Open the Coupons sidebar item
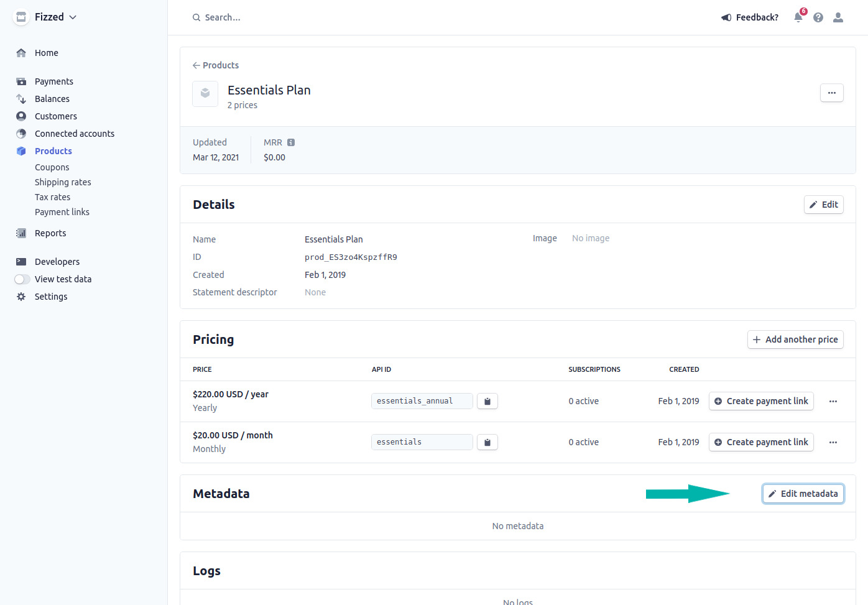Viewport: 868px width, 605px height. coord(52,167)
